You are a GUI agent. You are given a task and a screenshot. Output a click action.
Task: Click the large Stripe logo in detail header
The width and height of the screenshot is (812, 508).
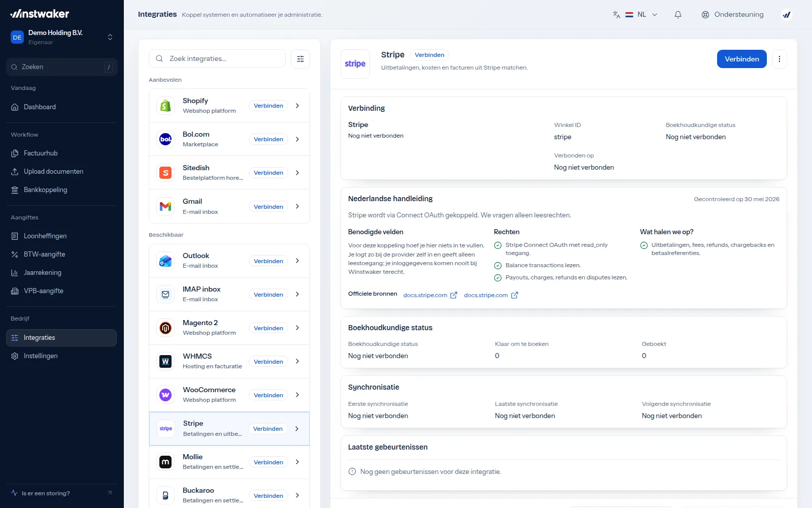(355, 64)
